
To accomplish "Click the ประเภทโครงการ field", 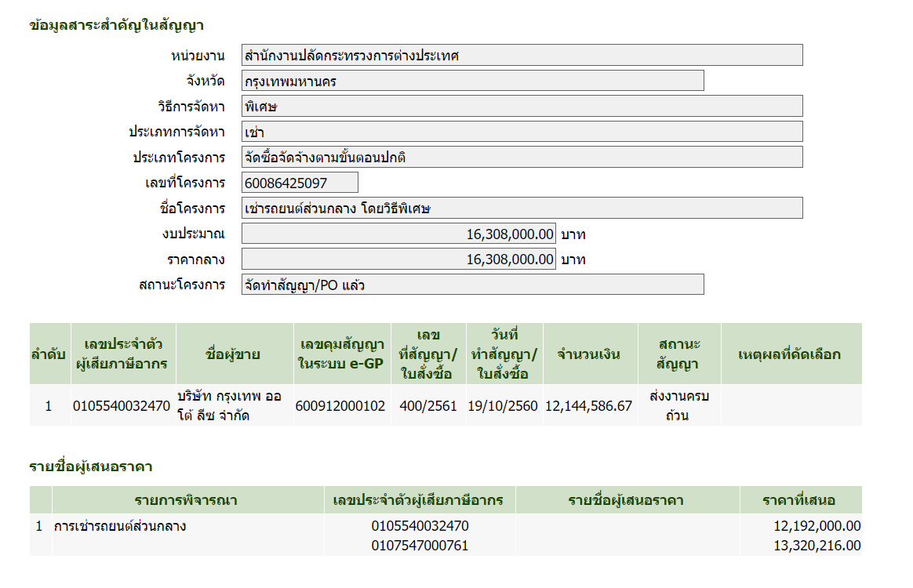I will point(522,158).
